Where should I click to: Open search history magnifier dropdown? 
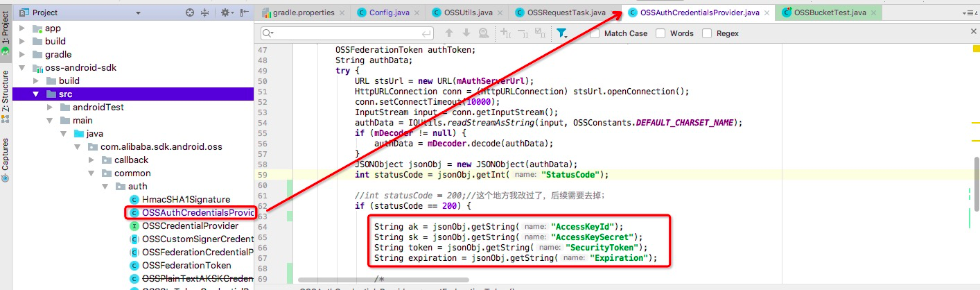(269, 33)
